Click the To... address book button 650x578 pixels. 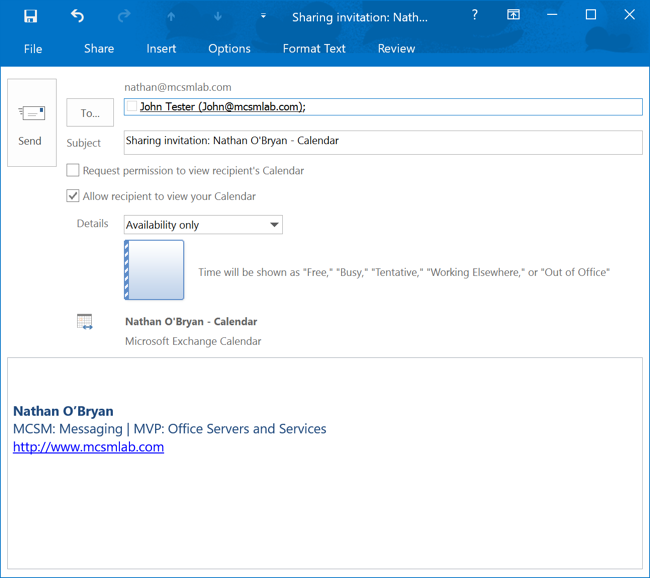pyautogui.click(x=90, y=112)
